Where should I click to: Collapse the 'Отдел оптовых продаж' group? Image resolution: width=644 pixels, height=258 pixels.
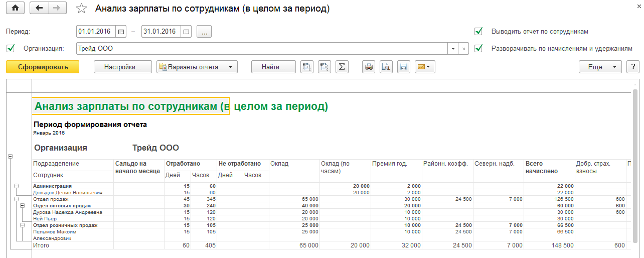[x=22, y=205]
